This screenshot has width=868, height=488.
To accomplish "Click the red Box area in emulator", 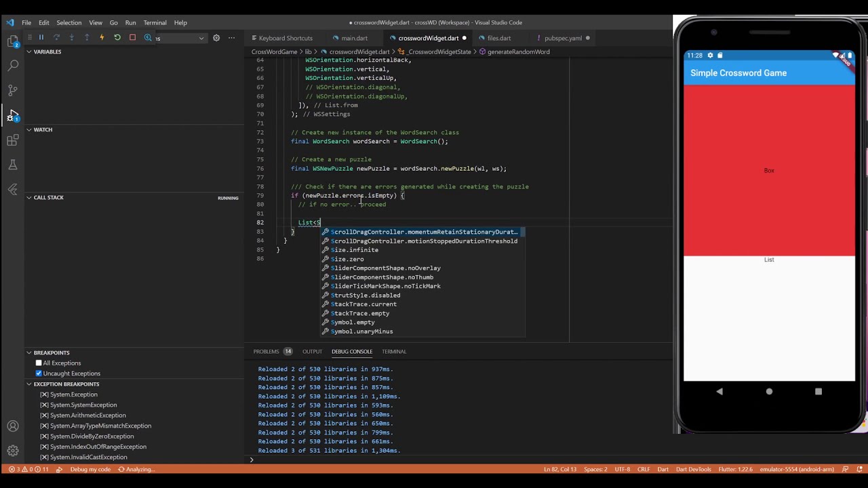I will pos(769,171).
